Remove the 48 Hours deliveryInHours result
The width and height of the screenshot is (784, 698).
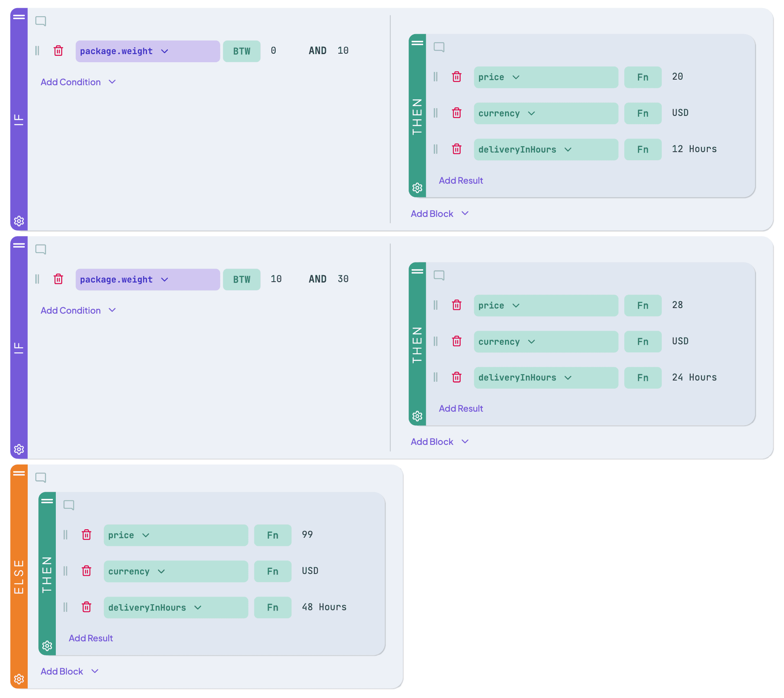click(86, 607)
